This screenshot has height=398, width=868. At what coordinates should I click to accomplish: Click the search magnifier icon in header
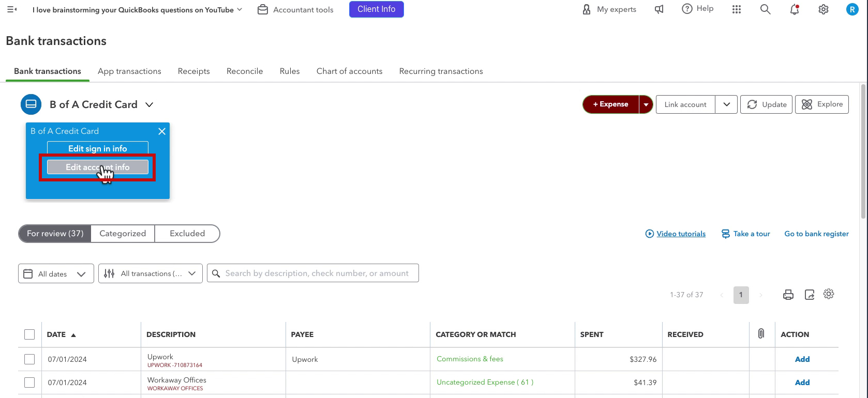click(766, 9)
